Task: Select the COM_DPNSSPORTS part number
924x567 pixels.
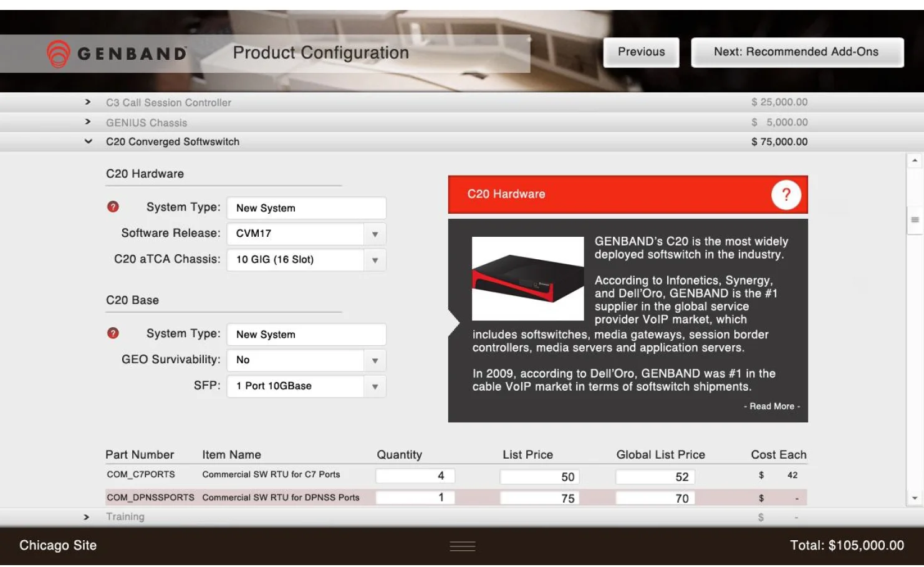Action: click(x=150, y=498)
